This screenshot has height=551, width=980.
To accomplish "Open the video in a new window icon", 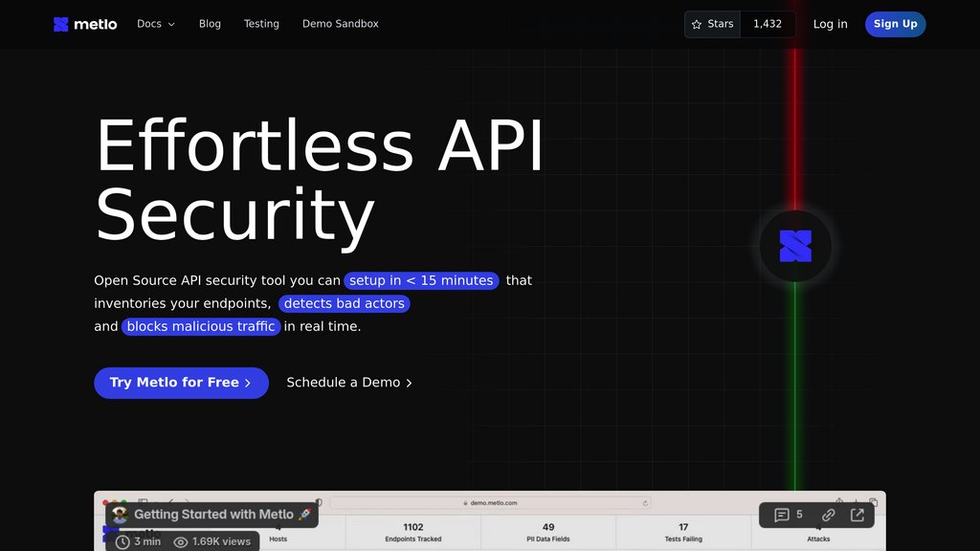I will [858, 515].
